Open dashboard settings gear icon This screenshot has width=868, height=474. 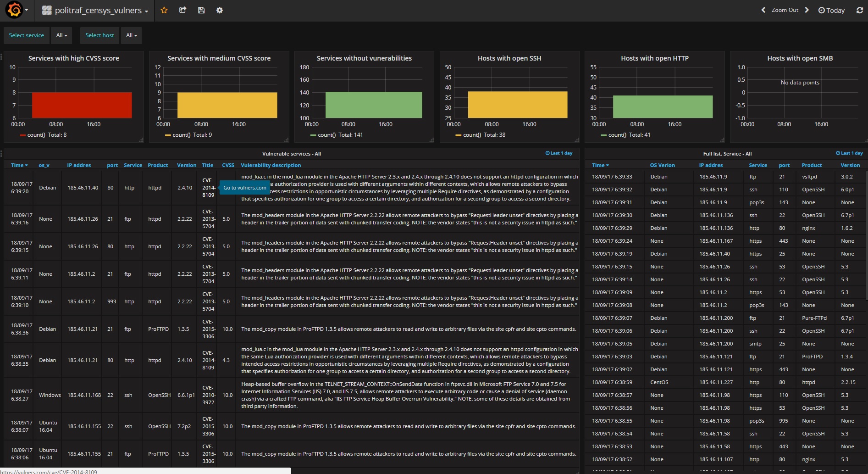[x=220, y=10]
